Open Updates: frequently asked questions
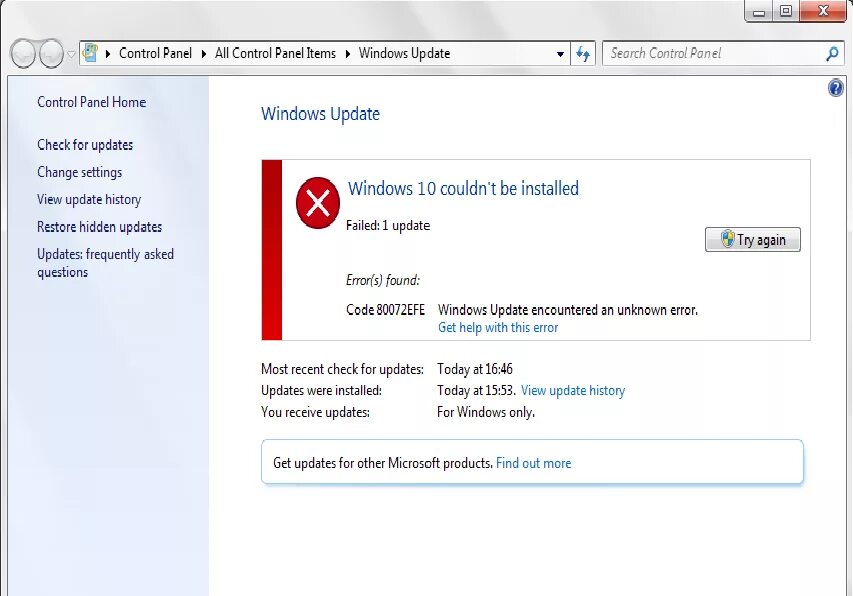The width and height of the screenshot is (853, 596). coord(105,263)
